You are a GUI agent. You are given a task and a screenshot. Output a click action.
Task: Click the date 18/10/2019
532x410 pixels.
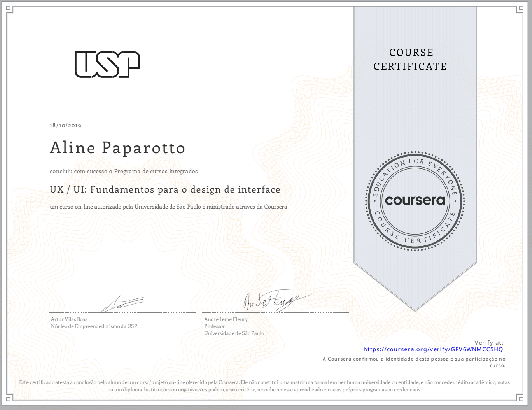click(x=65, y=125)
